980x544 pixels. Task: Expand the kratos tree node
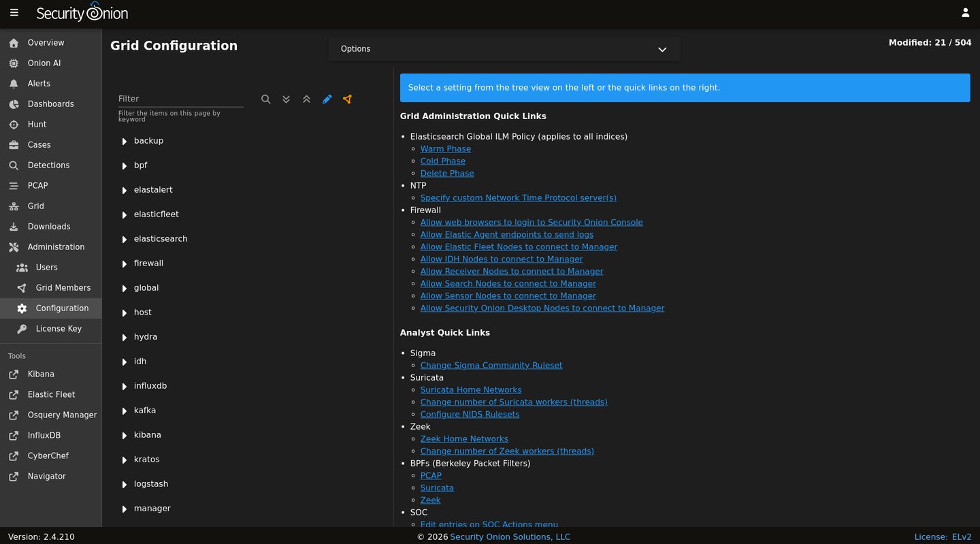[x=125, y=460]
